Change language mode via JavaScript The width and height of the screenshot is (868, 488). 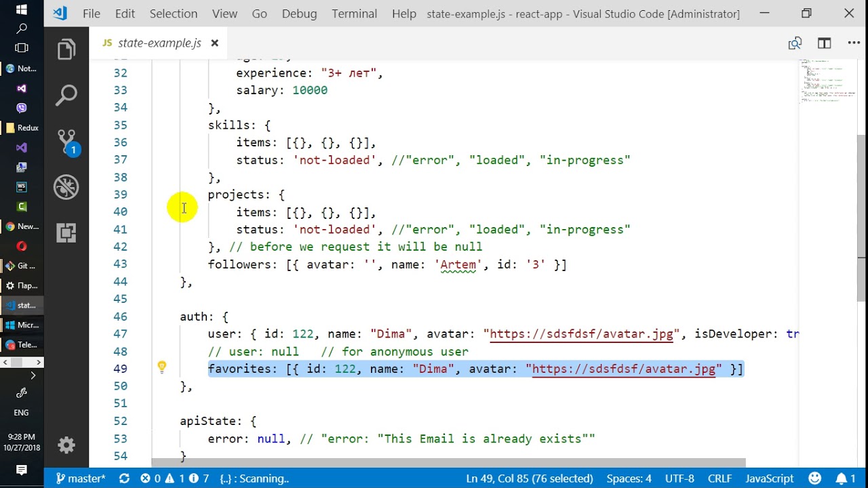click(770, 479)
